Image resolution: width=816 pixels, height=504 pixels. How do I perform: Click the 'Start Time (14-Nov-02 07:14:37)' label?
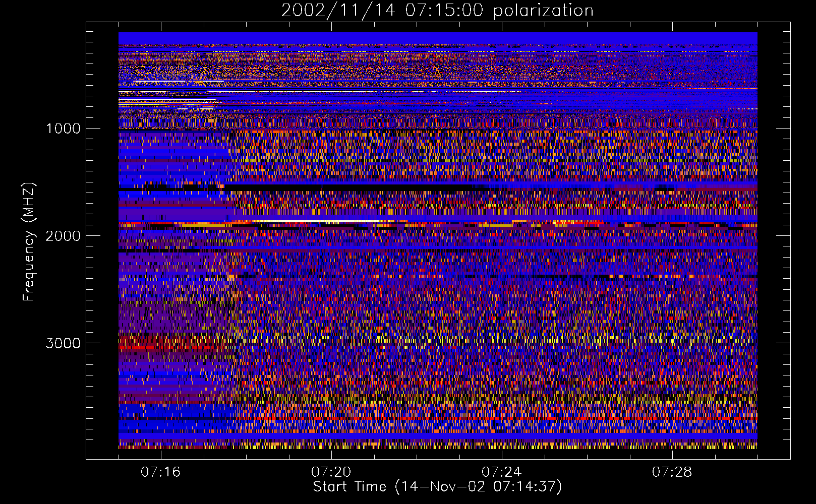(x=437, y=487)
